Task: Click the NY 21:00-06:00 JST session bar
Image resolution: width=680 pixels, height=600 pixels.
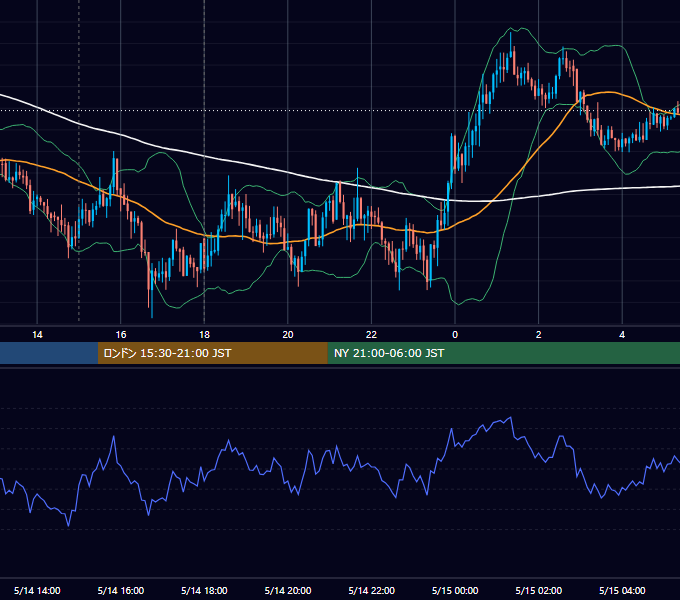Action: 503,353
